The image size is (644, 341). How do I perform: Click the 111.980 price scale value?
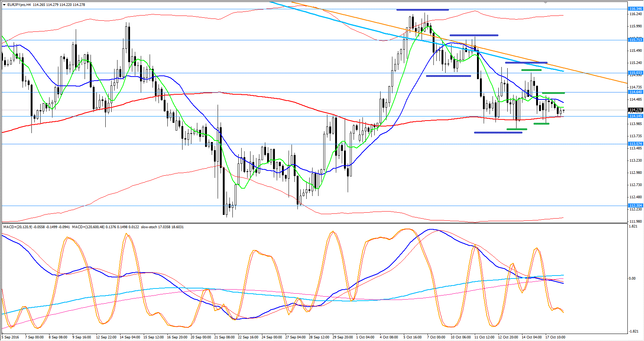[636, 222]
